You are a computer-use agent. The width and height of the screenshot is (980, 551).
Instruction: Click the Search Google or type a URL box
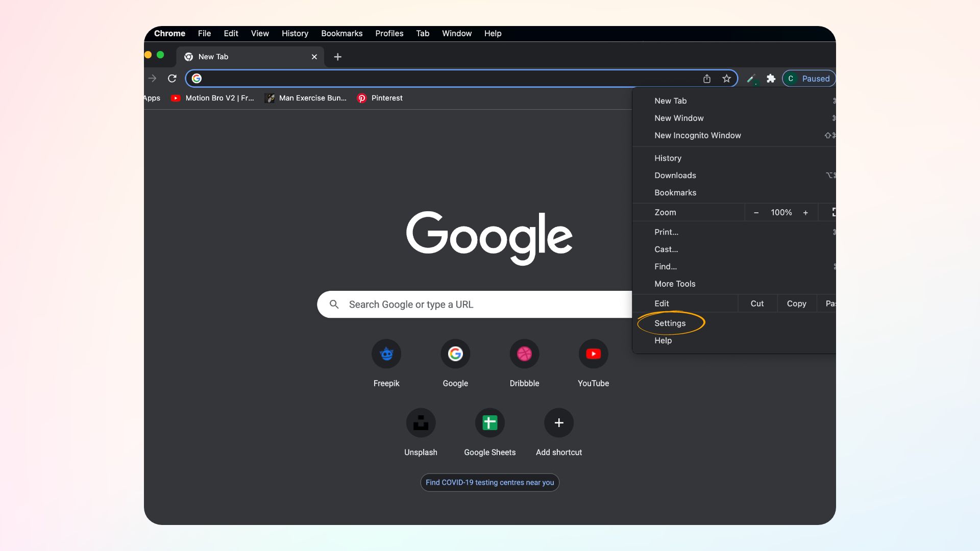(475, 305)
